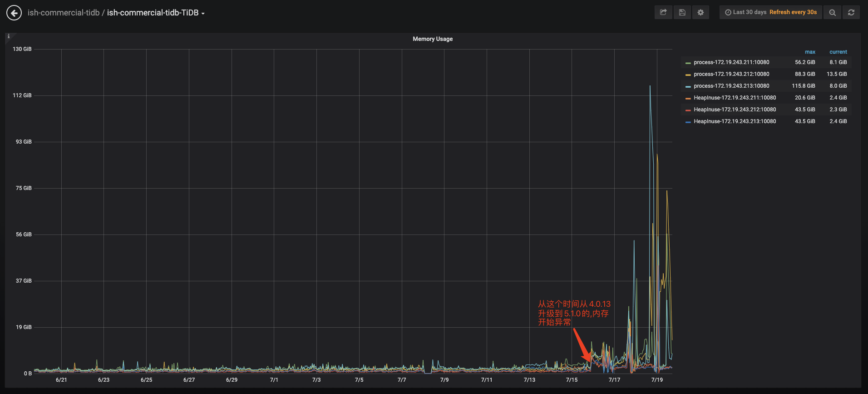Toggle series HeapInuse-172.19.243.211:10080 in legend
The image size is (868, 394).
click(x=735, y=98)
